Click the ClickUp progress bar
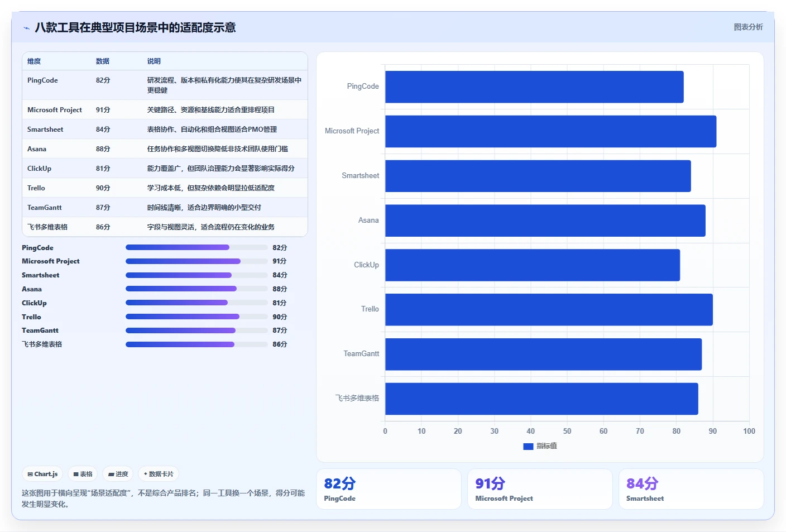Viewport: 786px width, 532px height. [196, 303]
